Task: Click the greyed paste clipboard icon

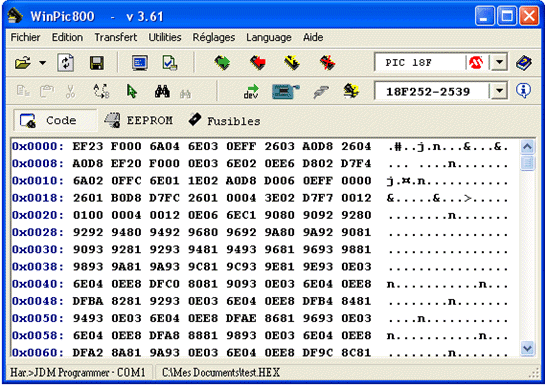Action: tap(47, 91)
